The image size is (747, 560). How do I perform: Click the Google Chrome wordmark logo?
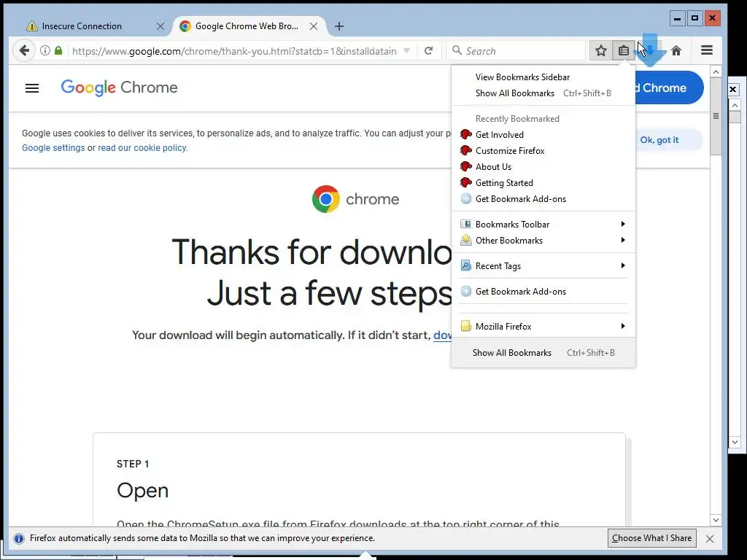click(x=119, y=87)
